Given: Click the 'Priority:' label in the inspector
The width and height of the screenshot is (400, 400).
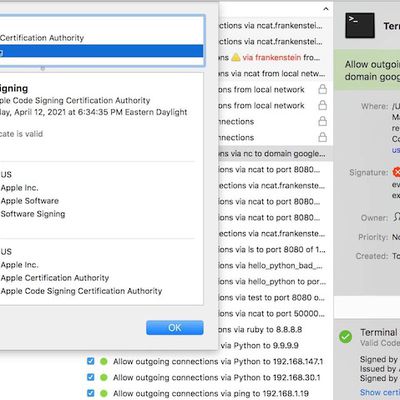Looking at the screenshot, I should point(373,237).
